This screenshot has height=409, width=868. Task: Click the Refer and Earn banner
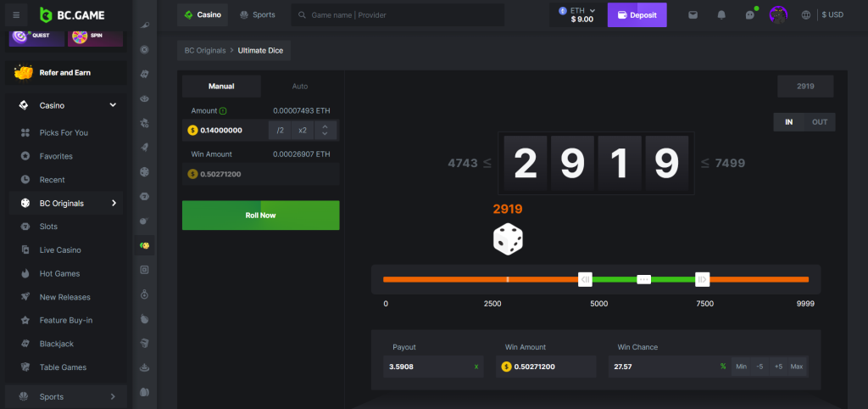(66, 73)
